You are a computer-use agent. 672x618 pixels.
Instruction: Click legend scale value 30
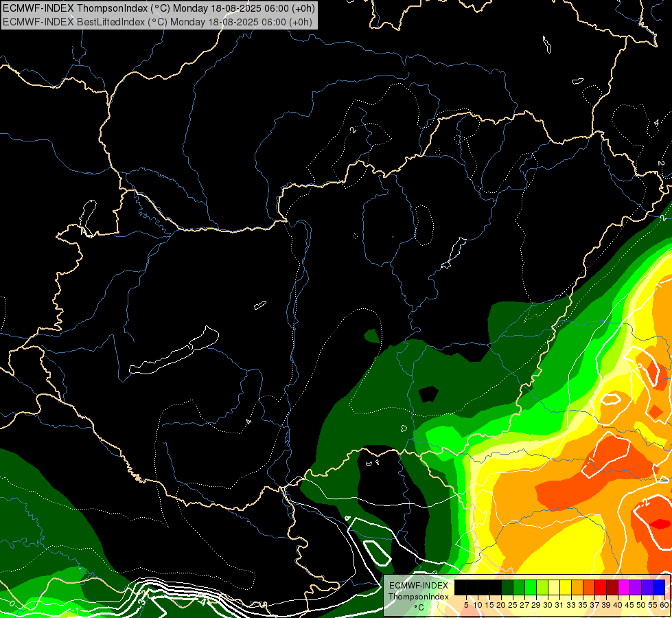tap(548, 605)
